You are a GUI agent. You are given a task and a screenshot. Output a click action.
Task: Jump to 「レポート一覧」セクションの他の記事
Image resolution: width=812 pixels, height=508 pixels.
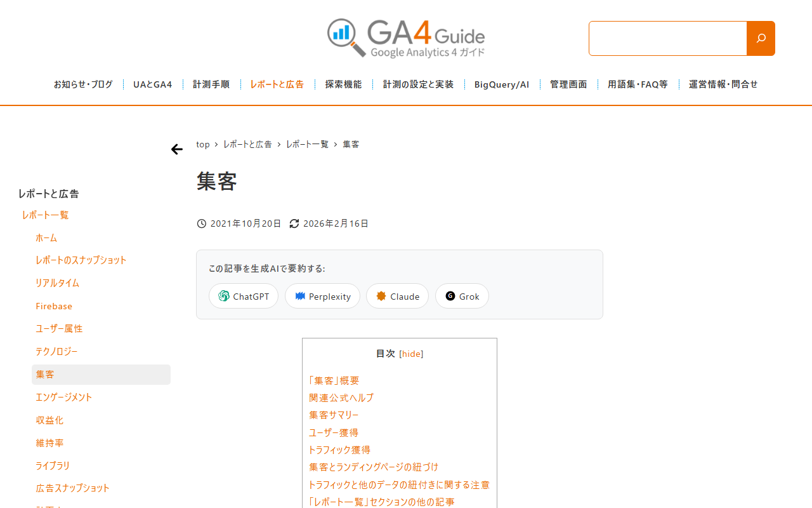(x=382, y=502)
